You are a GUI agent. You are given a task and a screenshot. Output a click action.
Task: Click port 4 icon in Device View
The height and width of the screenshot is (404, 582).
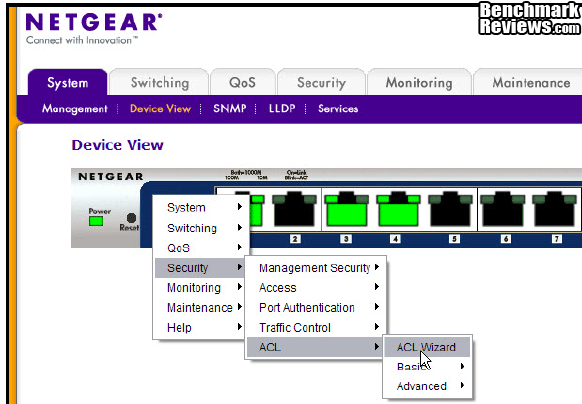(x=398, y=209)
